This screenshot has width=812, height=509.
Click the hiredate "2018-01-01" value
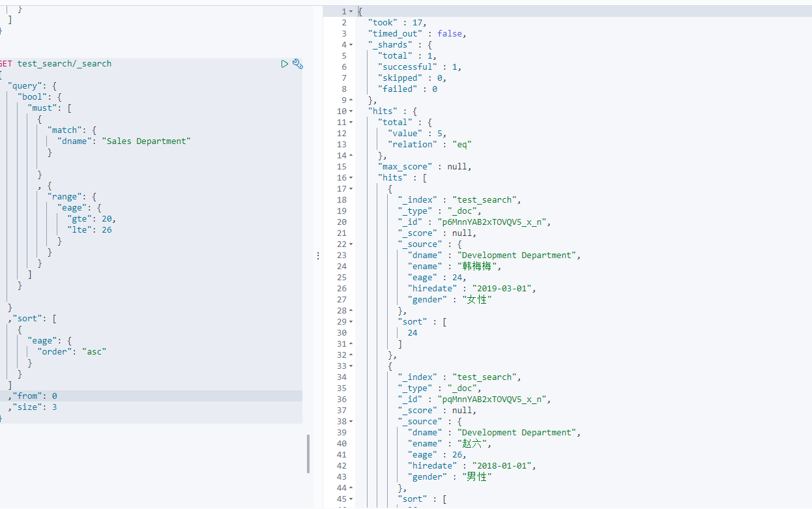point(503,466)
